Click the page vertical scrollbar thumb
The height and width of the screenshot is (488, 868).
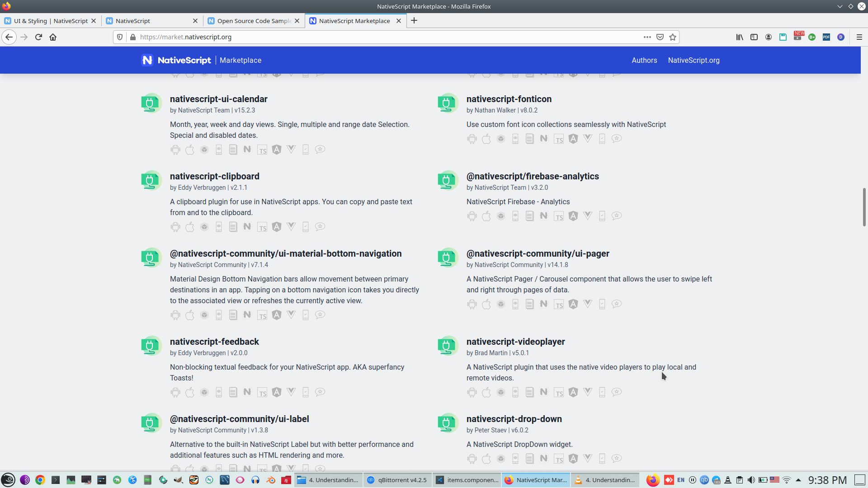click(864, 207)
